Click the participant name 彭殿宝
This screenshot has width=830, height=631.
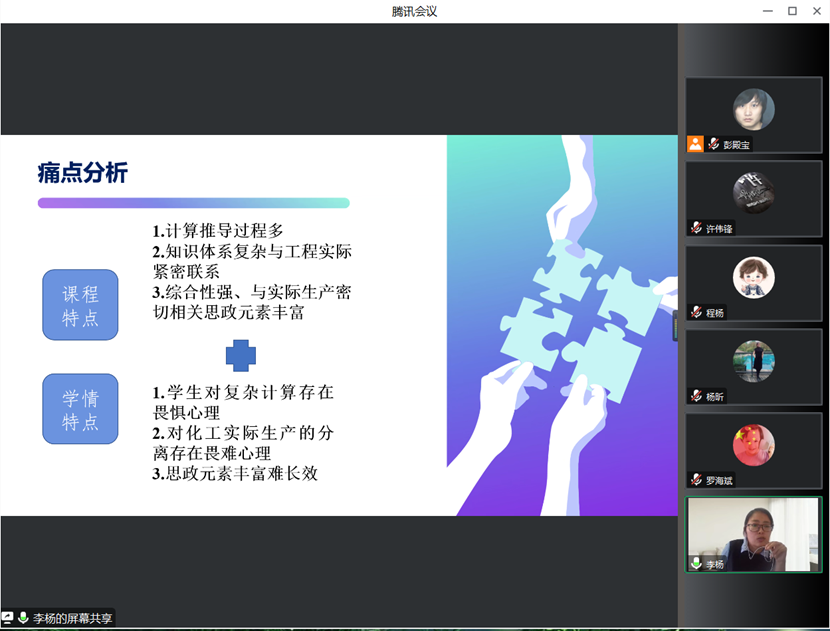[x=736, y=145]
